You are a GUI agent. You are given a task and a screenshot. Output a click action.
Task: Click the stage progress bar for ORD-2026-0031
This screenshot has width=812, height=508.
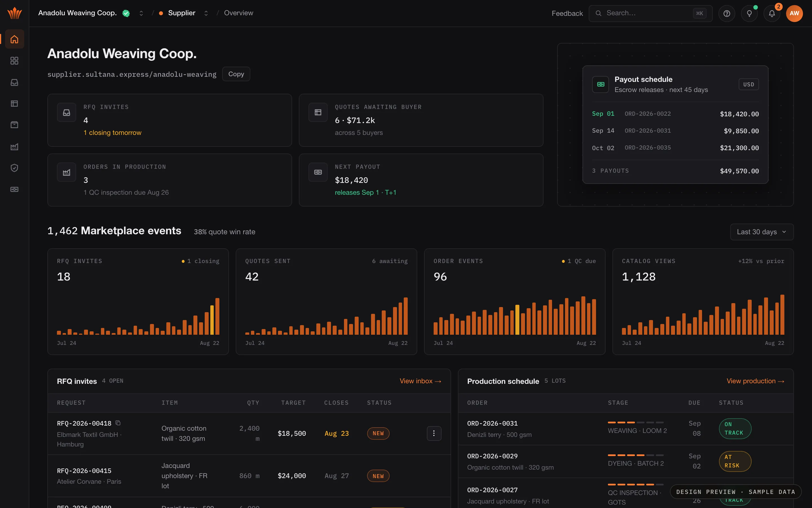tap(636, 422)
